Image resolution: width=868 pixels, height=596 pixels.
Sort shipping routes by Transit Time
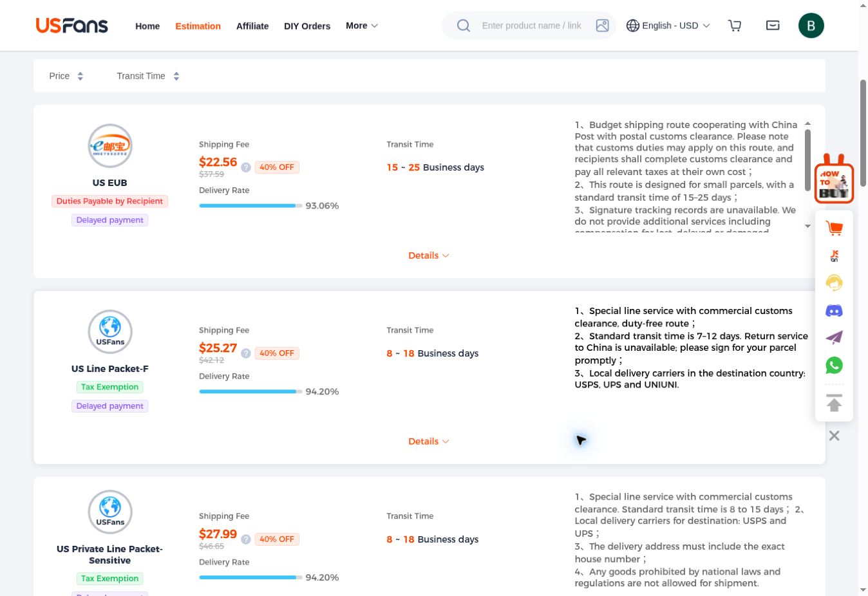pos(148,76)
